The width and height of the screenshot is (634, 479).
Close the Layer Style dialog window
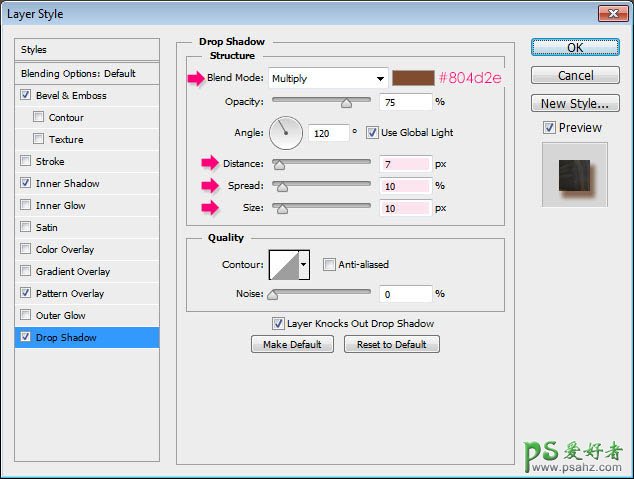611,13
